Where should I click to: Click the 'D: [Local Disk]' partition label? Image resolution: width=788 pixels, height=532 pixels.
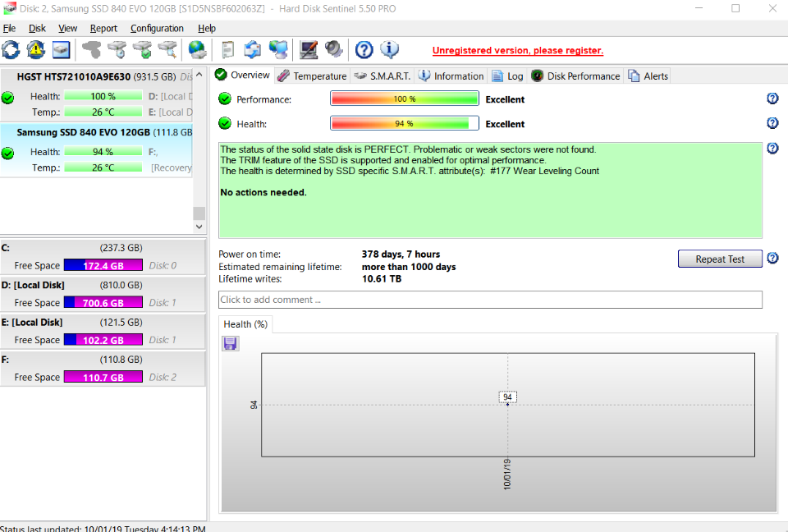coord(33,285)
